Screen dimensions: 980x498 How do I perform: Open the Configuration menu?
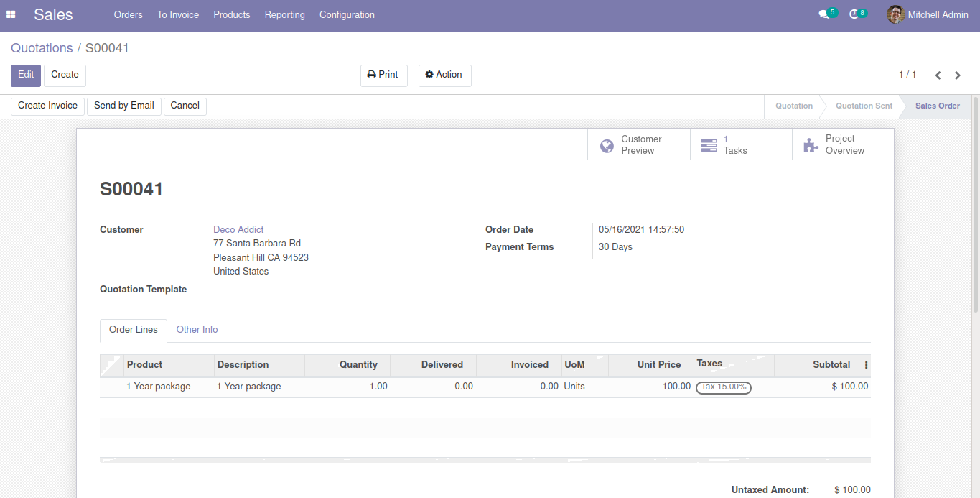(347, 14)
